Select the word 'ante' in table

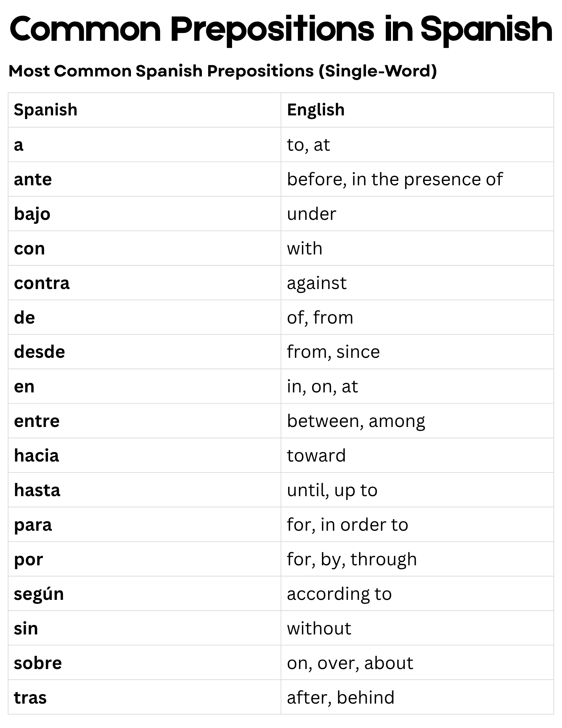tap(33, 179)
